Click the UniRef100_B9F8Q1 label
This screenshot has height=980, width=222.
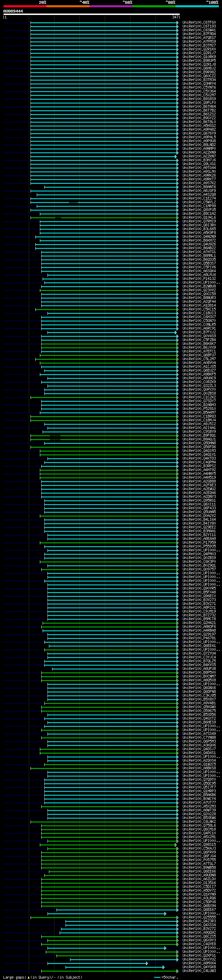click(x=199, y=435)
